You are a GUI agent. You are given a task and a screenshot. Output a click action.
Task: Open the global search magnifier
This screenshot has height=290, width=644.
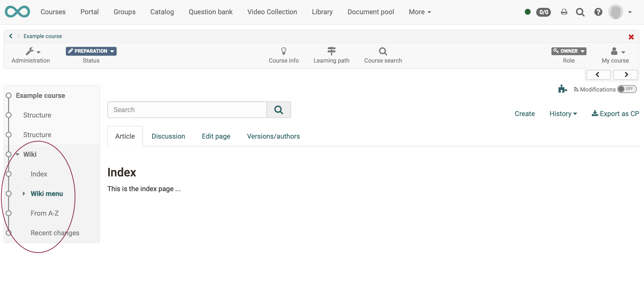580,12
